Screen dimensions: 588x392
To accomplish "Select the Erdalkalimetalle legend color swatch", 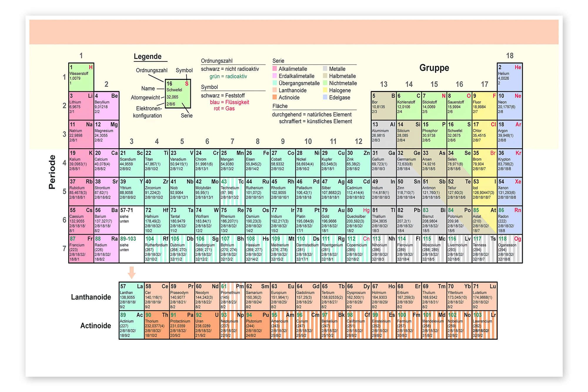I will tap(275, 76).
